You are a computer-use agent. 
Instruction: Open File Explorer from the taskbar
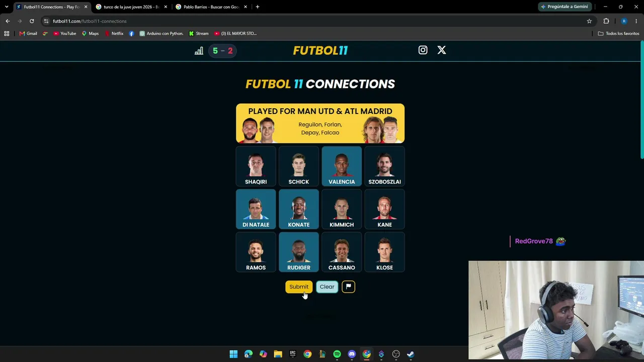pos(278,354)
